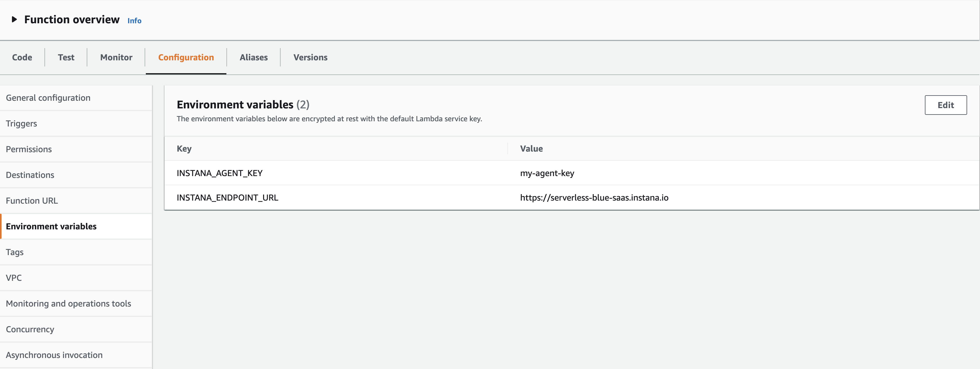Open the Monitor tab
The image size is (980, 369).
click(x=116, y=57)
